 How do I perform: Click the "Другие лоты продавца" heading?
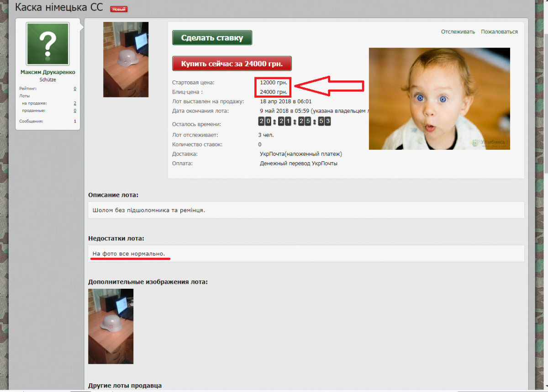(125, 386)
